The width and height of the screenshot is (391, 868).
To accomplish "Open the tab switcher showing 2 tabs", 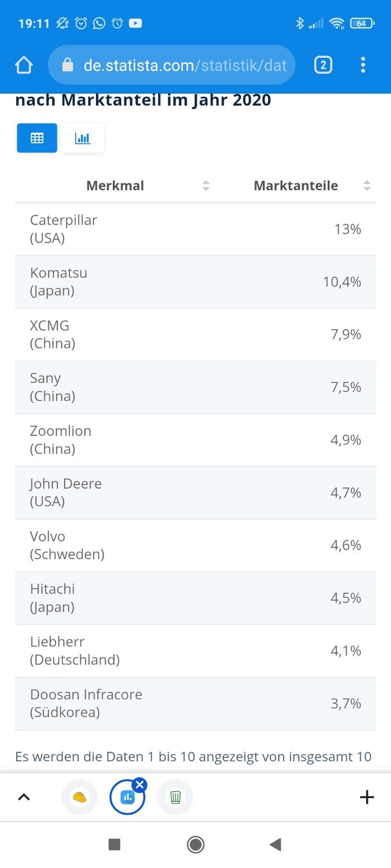I will tap(323, 65).
